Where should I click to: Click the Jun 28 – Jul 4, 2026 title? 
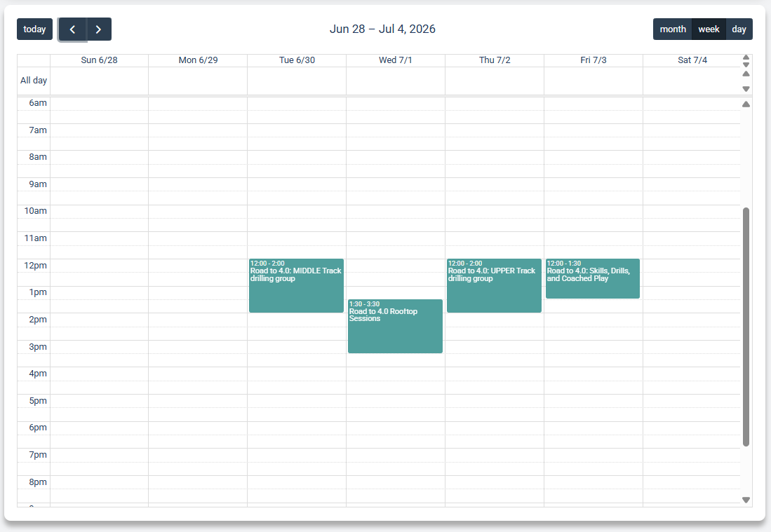click(x=382, y=29)
